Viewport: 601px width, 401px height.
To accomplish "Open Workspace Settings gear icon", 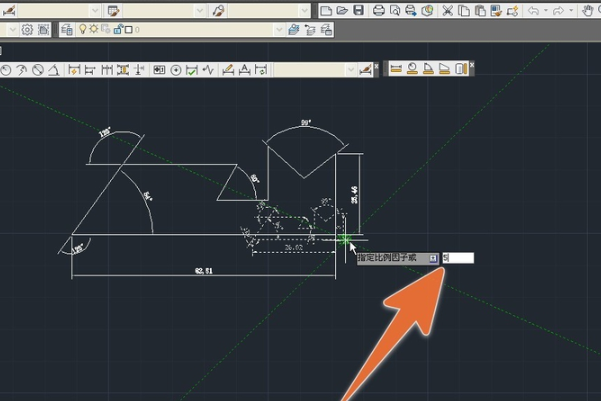I will point(27,30).
